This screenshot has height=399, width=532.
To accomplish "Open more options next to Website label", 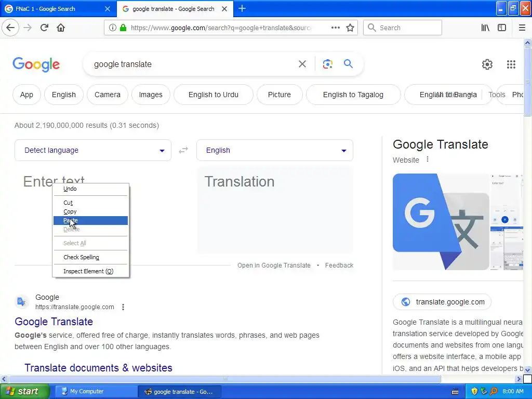I will point(428,159).
